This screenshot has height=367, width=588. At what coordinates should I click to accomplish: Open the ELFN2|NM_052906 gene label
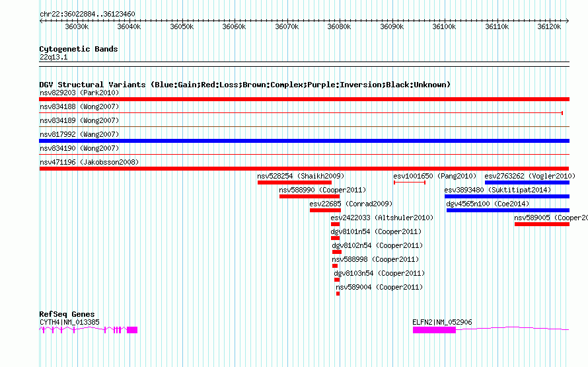442,322
